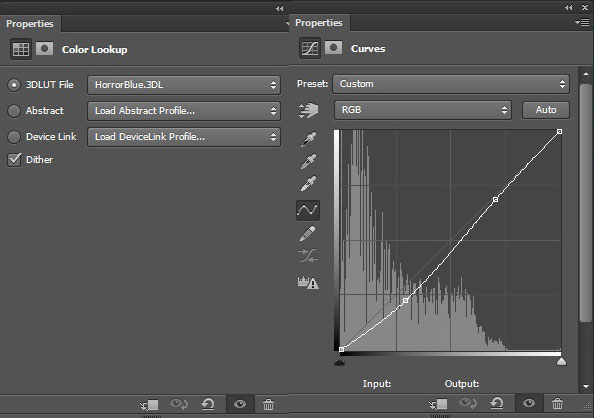The width and height of the screenshot is (594, 418).
Task: Reset Color Lookup to adjustment defaults
Action: (208, 404)
